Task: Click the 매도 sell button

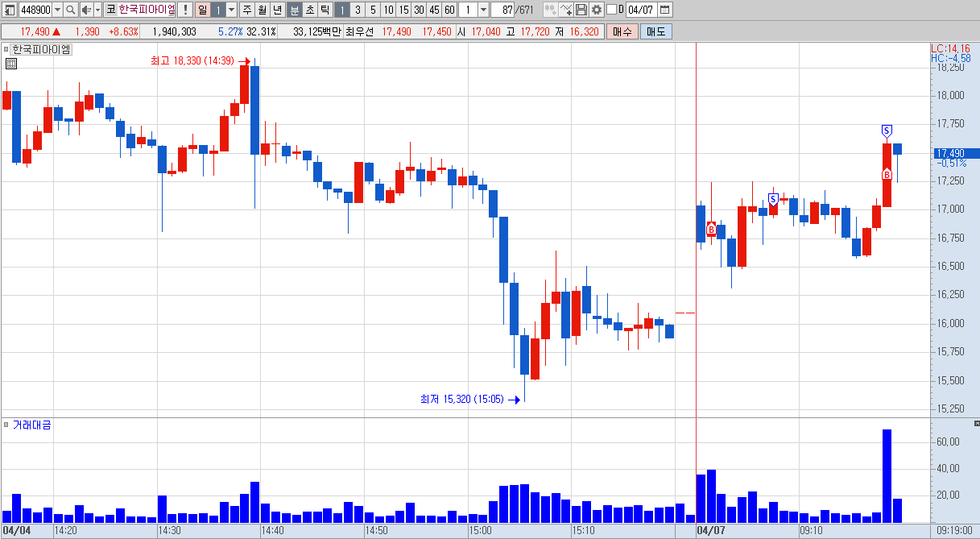Action: tap(656, 31)
